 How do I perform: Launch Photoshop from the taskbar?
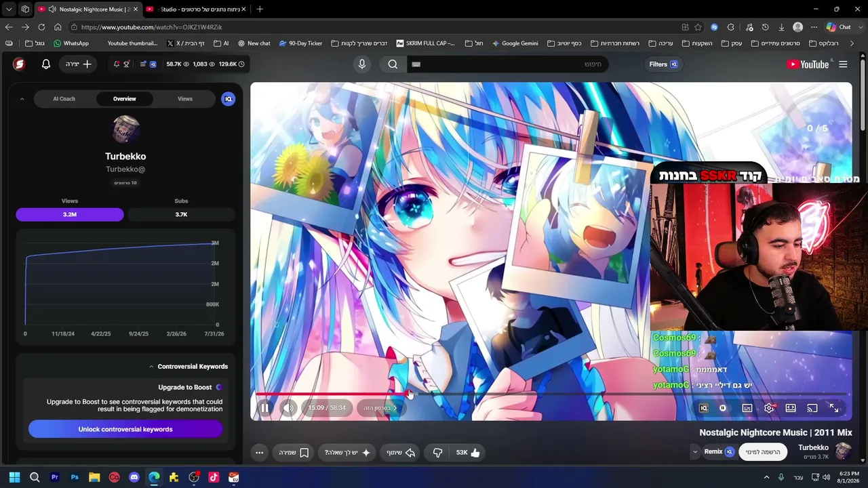pyautogui.click(x=75, y=477)
